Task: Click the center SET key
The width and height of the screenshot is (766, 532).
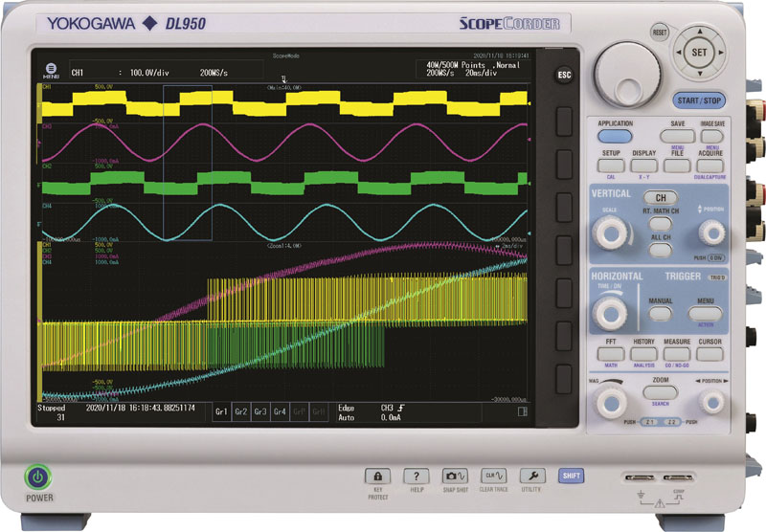Action: (700, 53)
